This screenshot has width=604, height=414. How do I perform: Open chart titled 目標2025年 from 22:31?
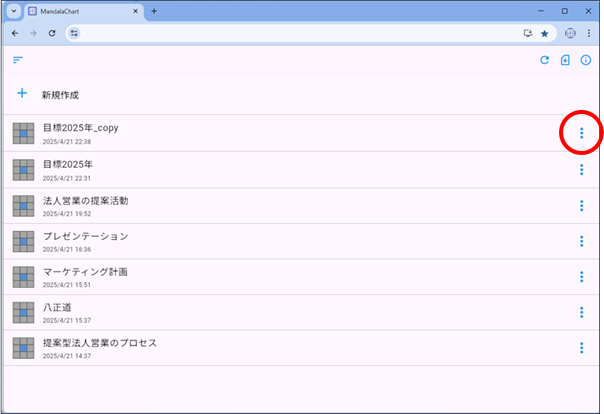(x=68, y=164)
